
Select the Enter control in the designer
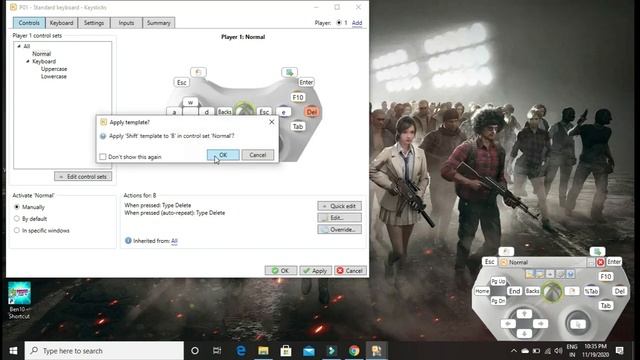pos(306,82)
